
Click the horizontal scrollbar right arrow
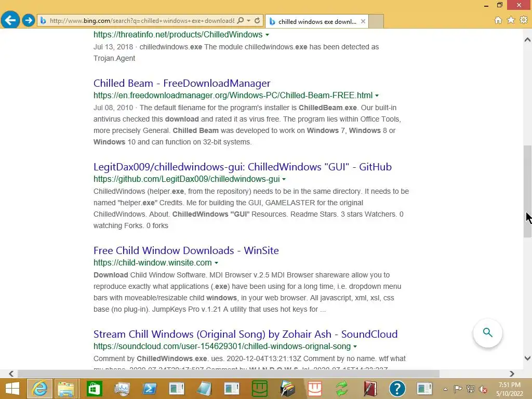click(512, 374)
